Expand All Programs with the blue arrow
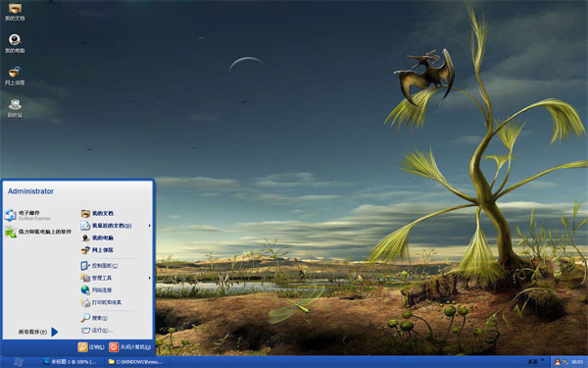 point(54,332)
